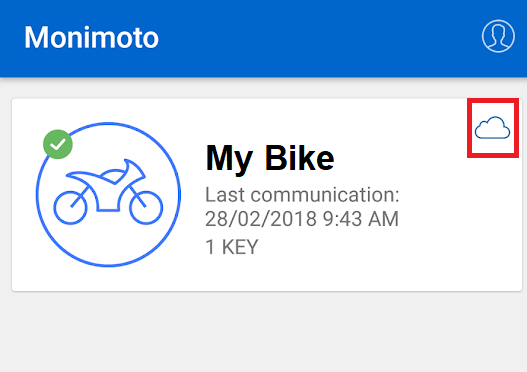Screen dimensions: 527x372
Task: Select the blue motorcycle icon
Action: click(x=108, y=192)
